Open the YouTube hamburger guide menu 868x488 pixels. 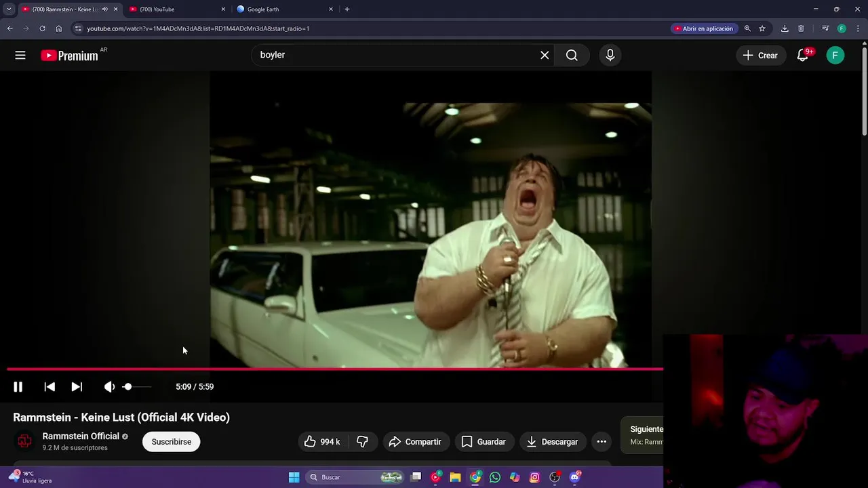coord(20,56)
